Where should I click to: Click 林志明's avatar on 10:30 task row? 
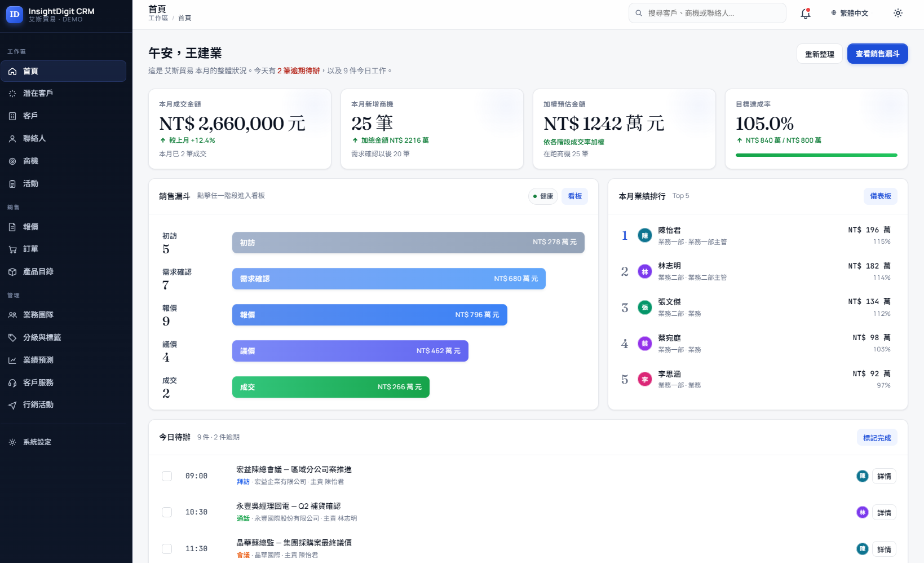coord(863,512)
